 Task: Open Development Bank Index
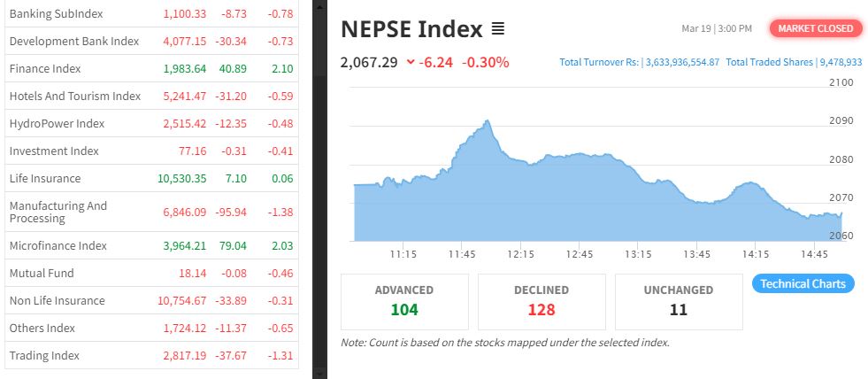[73, 41]
